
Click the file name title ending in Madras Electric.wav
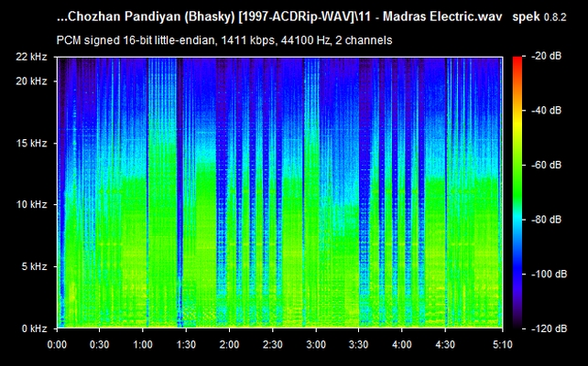(279, 17)
